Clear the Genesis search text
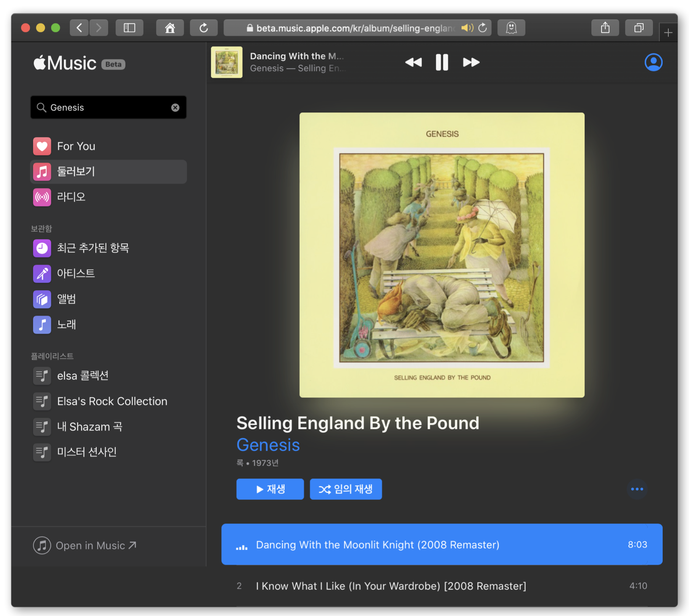 [175, 108]
